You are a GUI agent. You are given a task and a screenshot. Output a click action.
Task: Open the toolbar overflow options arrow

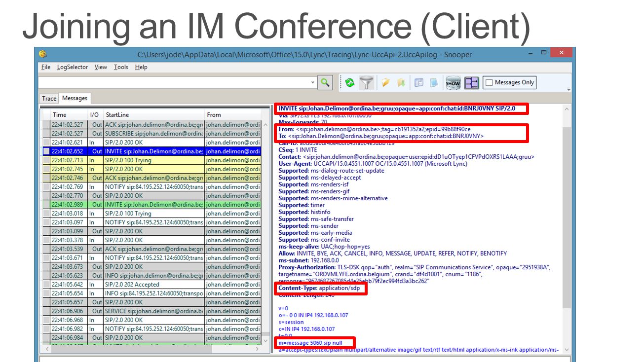[x=568, y=89]
